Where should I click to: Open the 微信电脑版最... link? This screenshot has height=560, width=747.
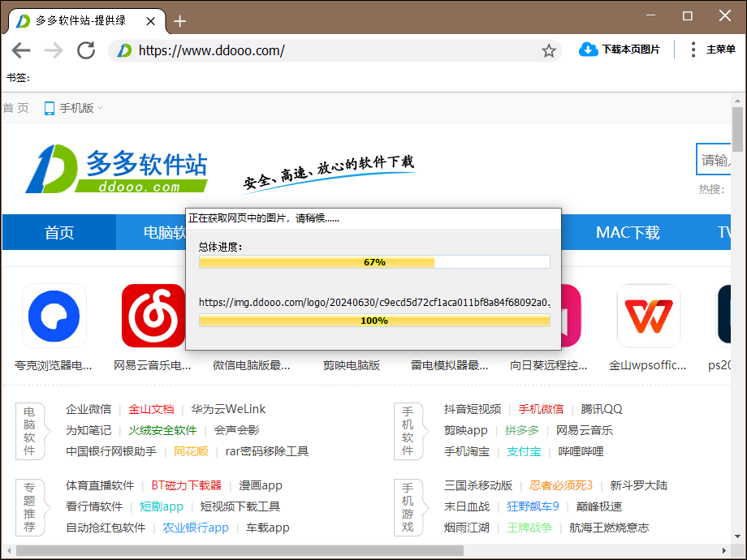[252, 365]
